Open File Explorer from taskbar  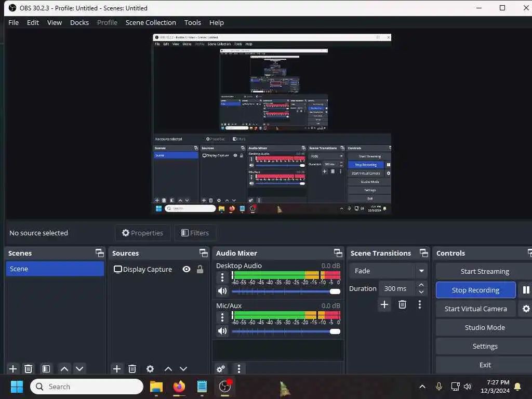click(x=156, y=387)
